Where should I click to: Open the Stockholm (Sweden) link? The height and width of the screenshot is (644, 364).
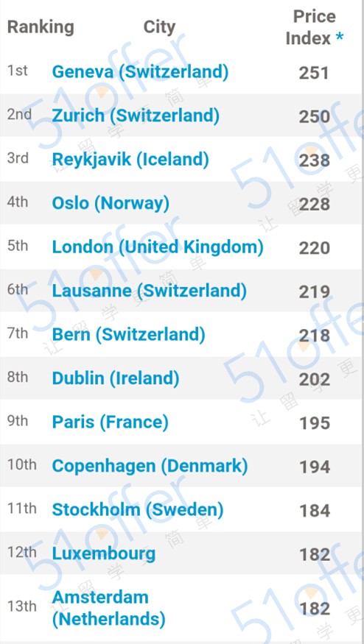pyautogui.click(x=138, y=510)
